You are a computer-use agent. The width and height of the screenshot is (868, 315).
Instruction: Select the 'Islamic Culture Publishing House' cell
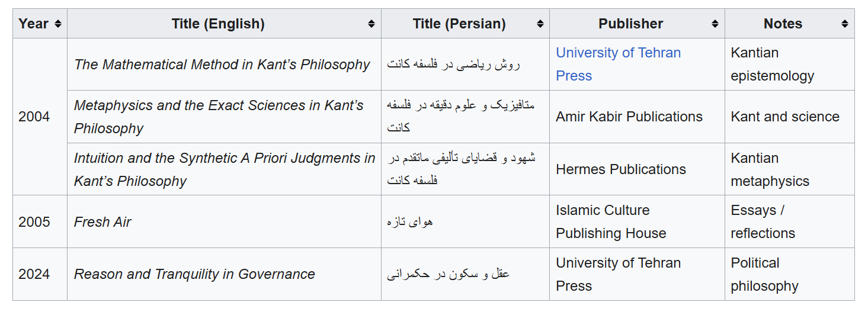[x=610, y=222]
